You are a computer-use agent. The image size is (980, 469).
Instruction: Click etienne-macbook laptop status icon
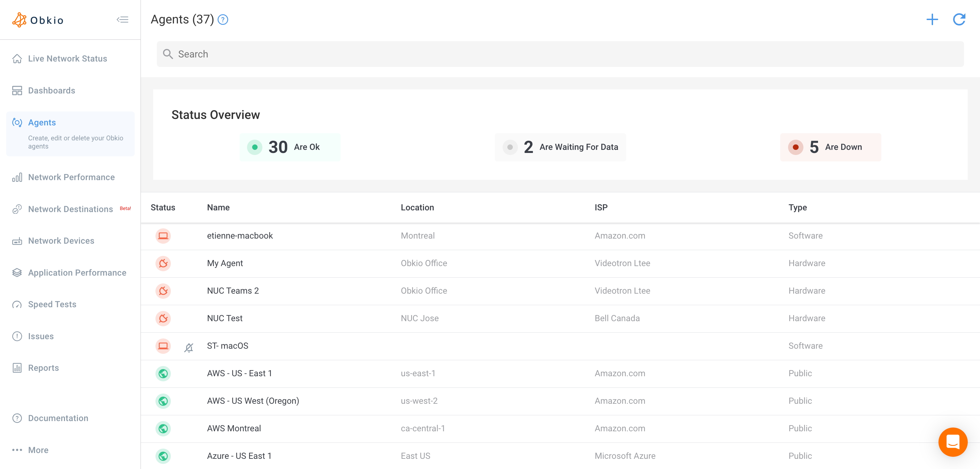(163, 236)
